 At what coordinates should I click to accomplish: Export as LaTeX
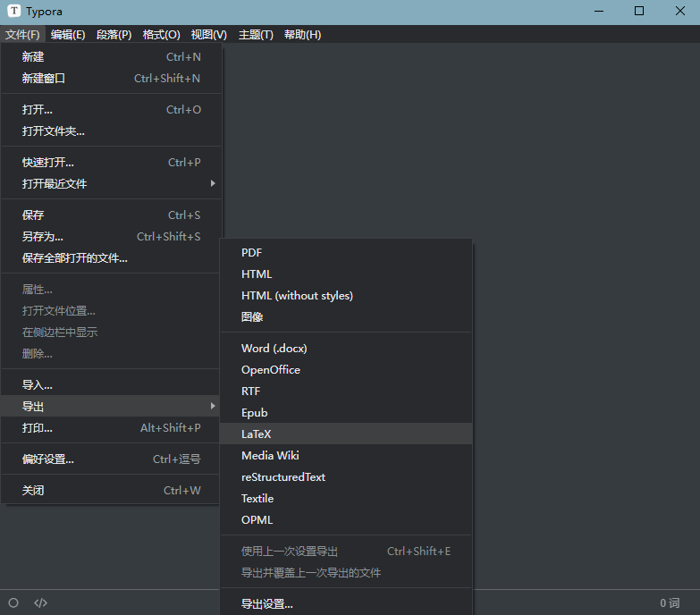pos(346,434)
